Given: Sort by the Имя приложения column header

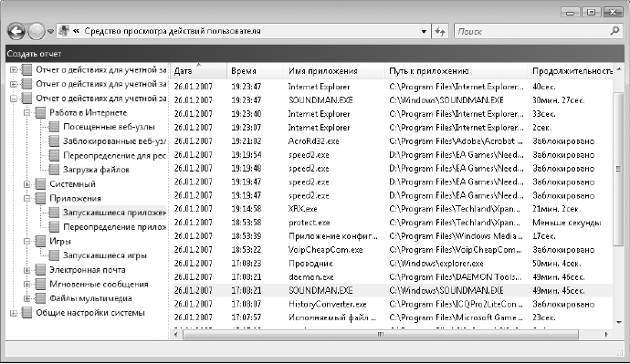Looking at the screenshot, I should click(335, 71).
